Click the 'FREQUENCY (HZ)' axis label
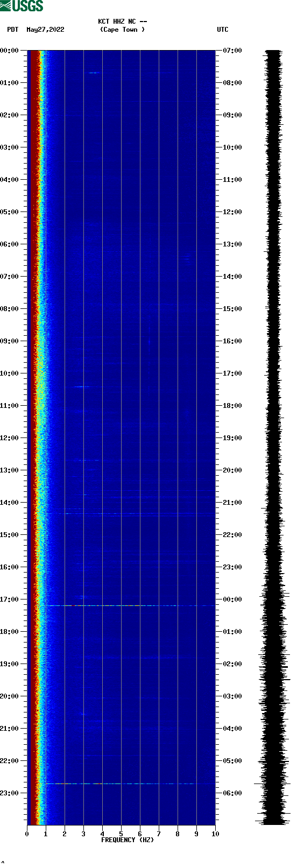Screen dimensions: 297x868 tap(128, 840)
